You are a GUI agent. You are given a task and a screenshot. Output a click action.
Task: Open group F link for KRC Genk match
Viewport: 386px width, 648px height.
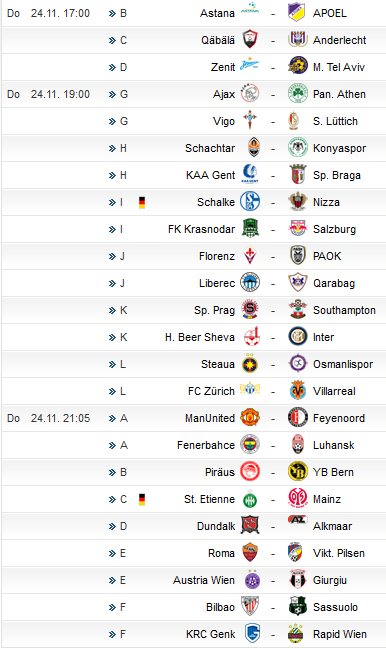click(x=117, y=634)
